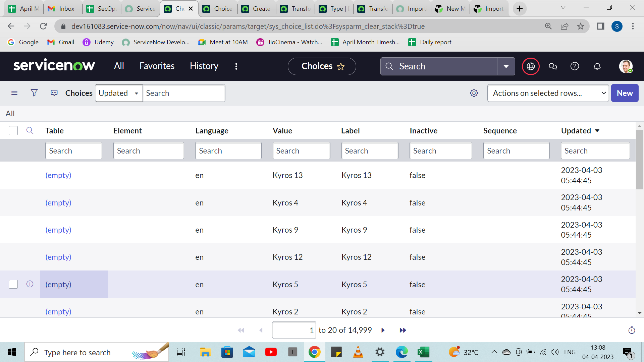This screenshot has width=644, height=362.
Task: Open the Kyros 13 (empty) table link
Action: [x=58, y=175]
